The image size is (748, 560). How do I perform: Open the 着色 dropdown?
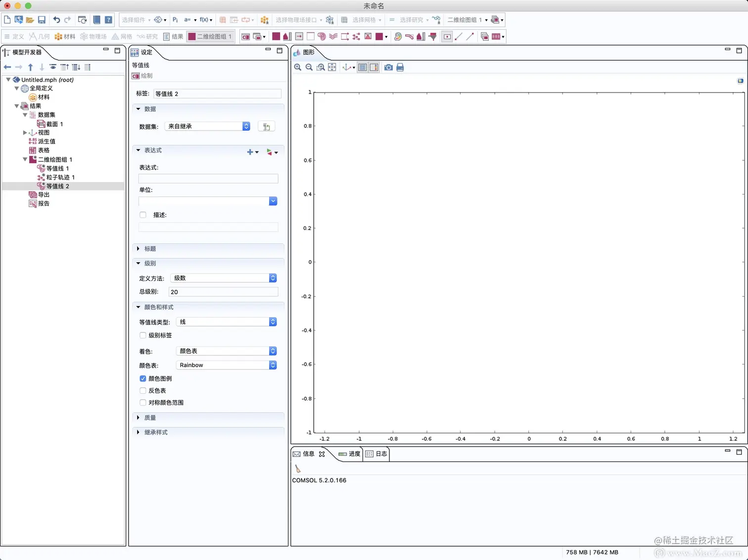(x=226, y=351)
